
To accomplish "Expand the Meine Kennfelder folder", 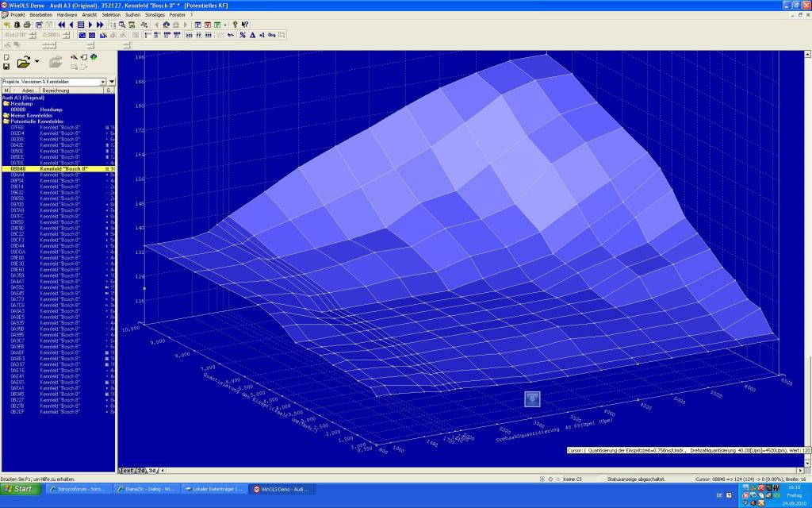I will (6, 115).
